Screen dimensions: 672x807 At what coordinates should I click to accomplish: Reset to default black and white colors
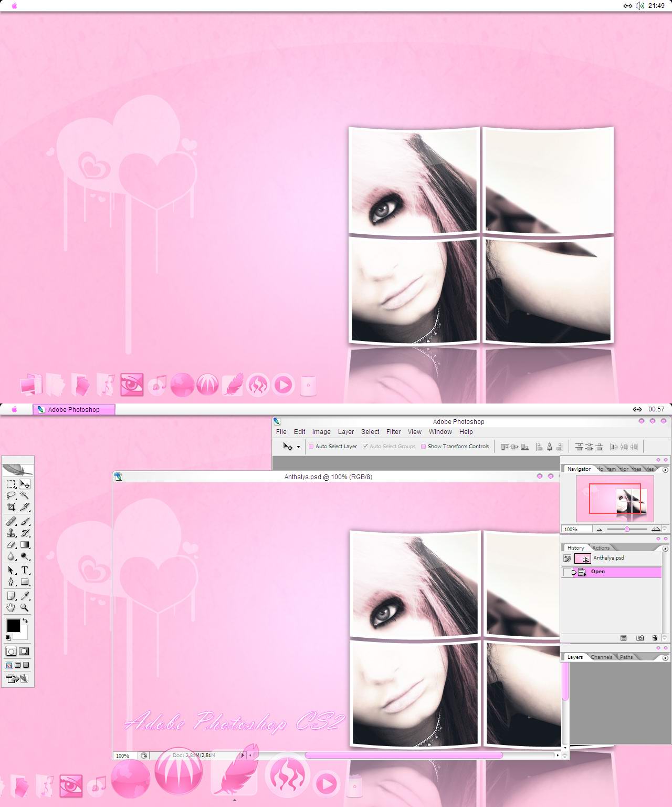coord(8,637)
